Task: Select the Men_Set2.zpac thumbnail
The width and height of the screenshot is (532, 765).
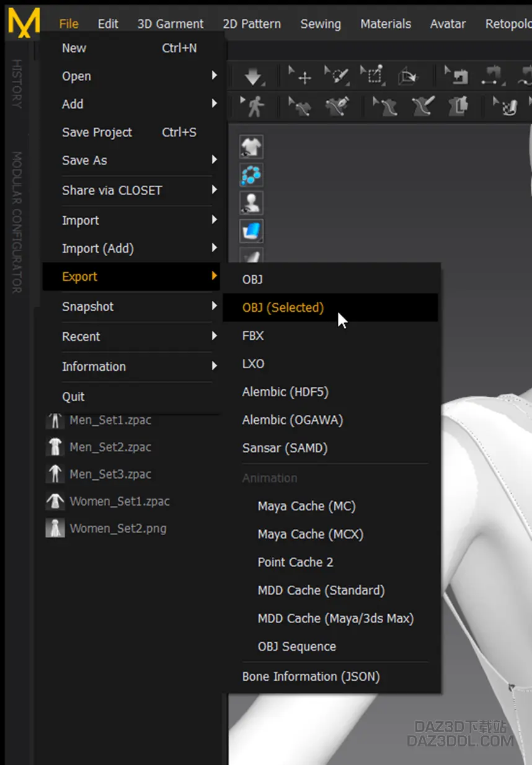Action: pos(55,447)
